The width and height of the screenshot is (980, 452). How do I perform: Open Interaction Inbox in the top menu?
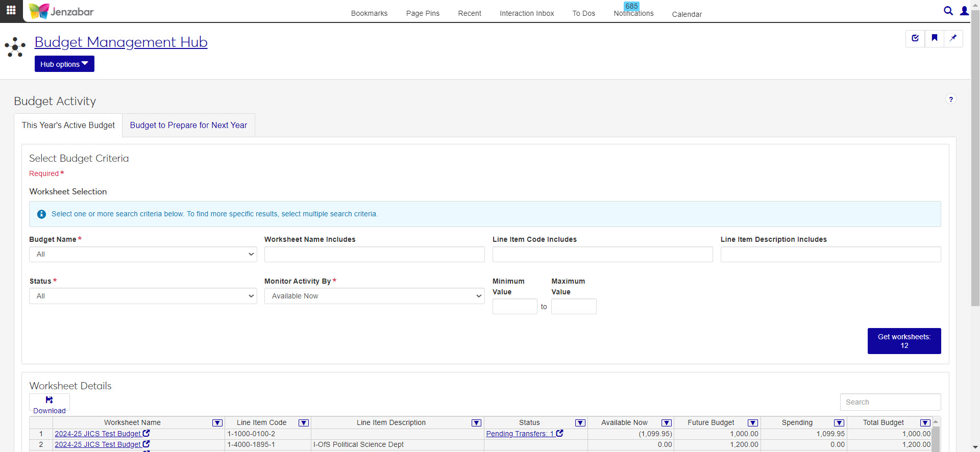tap(526, 14)
